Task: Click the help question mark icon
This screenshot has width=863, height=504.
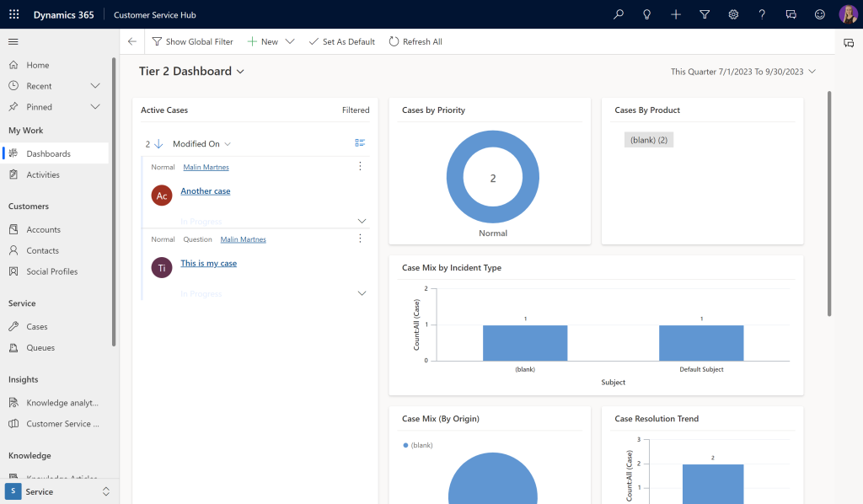Action: point(762,14)
